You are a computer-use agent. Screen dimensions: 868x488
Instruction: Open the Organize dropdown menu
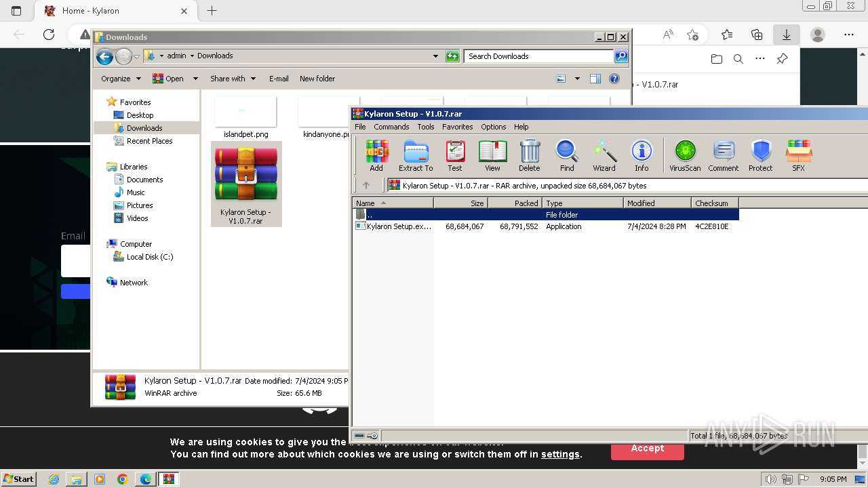121,79
